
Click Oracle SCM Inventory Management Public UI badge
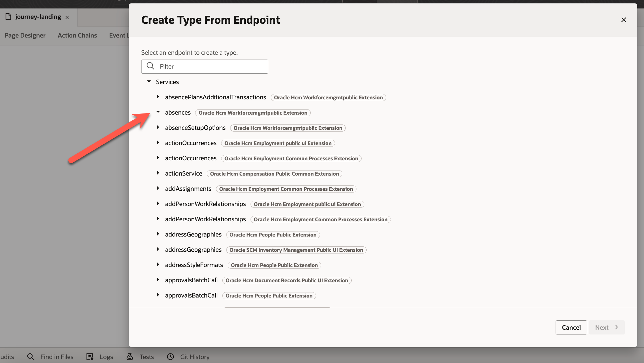[x=296, y=250]
